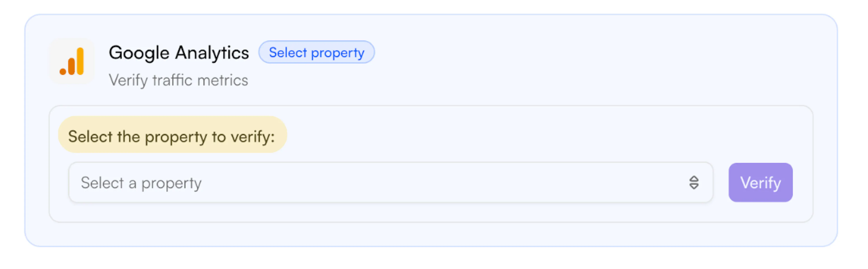This screenshot has width=868, height=269.
Task: Click the up-down chevron in property selector
Action: click(x=693, y=183)
